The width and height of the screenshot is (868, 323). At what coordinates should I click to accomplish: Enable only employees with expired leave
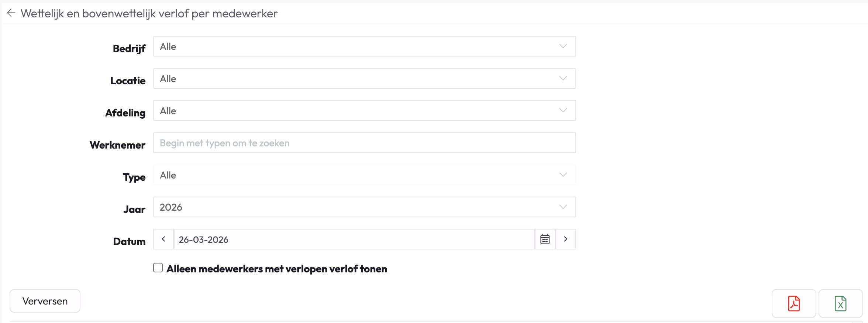pos(158,268)
